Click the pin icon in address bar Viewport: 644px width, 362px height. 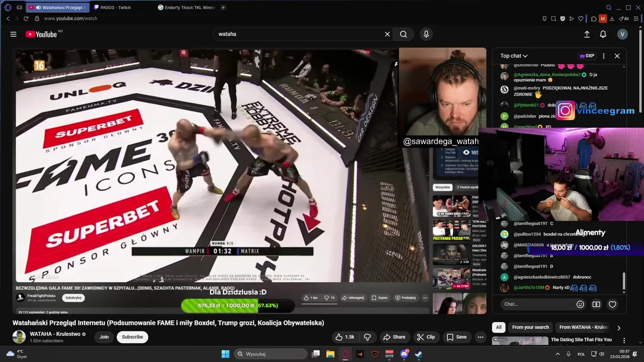544,19
